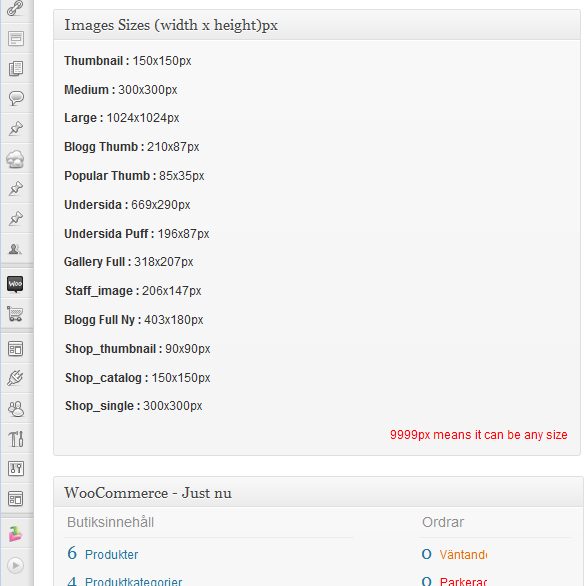This screenshot has height=586, width=588.
Task: Open the chef hat menu icon
Action: point(15,159)
